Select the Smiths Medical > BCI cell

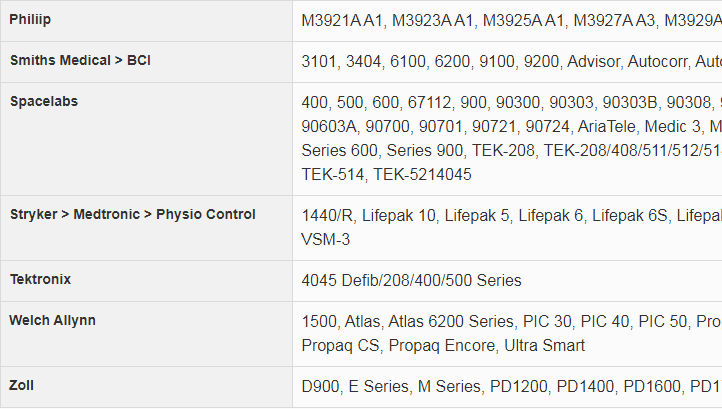tap(80, 60)
